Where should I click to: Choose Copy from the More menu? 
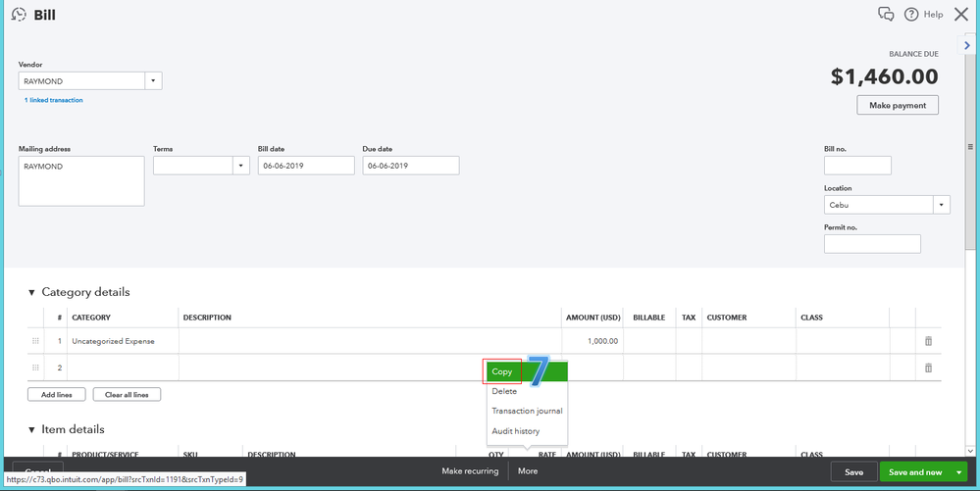pos(502,371)
